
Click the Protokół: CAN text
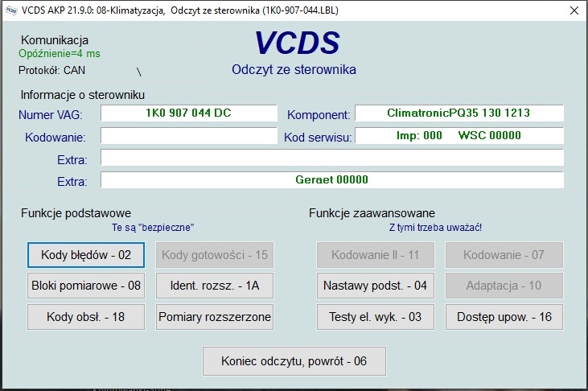coord(51,70)
